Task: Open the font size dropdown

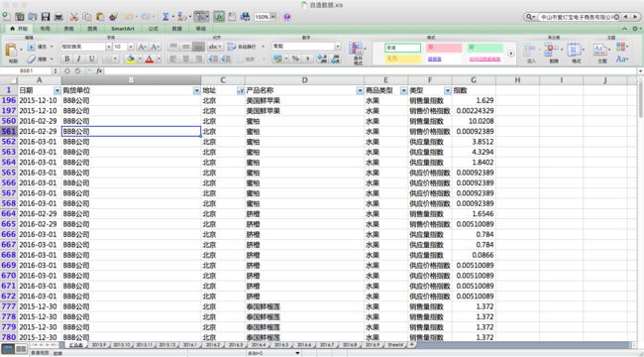Action: click(x=131, y=47)
